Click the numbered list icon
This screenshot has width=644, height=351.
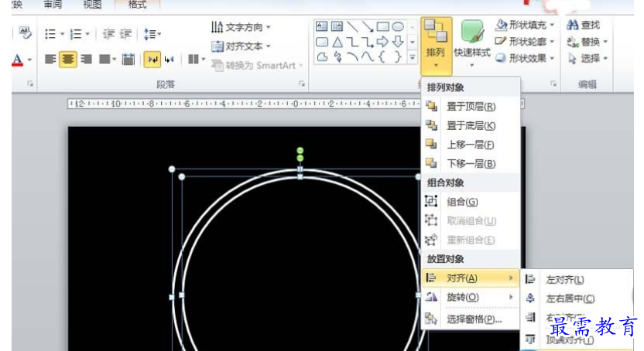pos(76,33)
